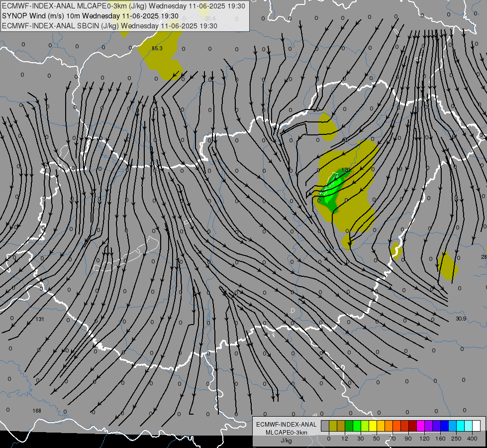Image resolution: width=487 pixels, height=448 pixels.
Task: Click the MLCAPE0-3km title line in header
Action: 123,6
